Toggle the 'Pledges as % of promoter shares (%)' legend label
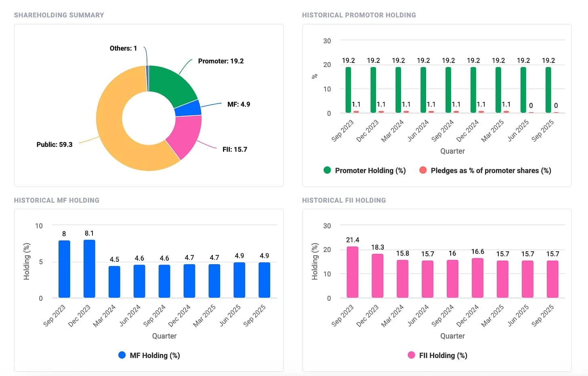 [x=491, y=171]
